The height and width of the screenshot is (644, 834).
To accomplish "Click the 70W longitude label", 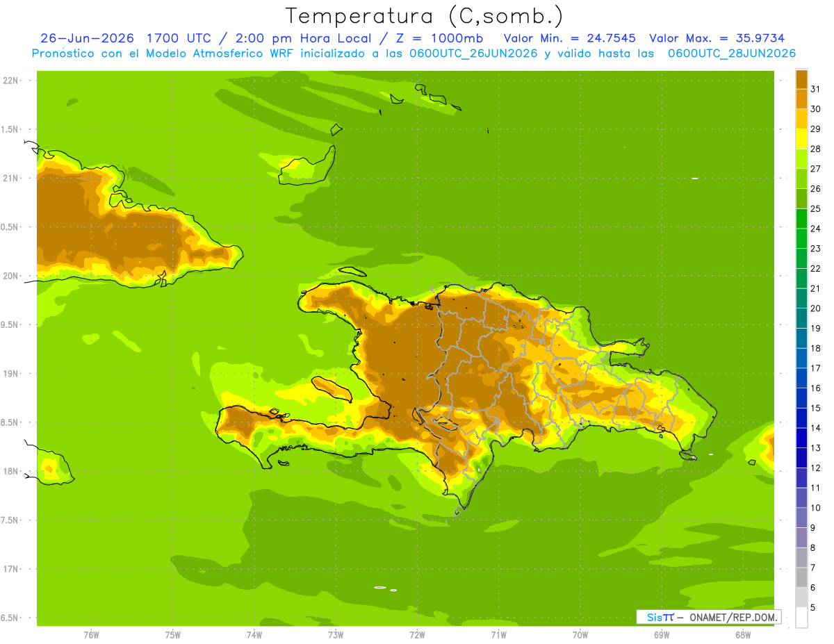I will (580, 635).
